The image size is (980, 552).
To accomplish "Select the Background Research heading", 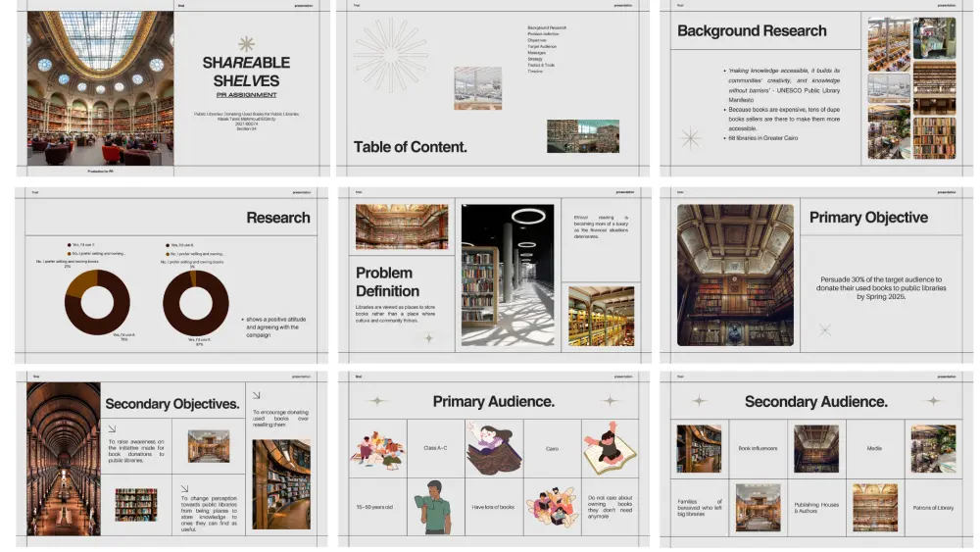I will click(x=752, y=30).
